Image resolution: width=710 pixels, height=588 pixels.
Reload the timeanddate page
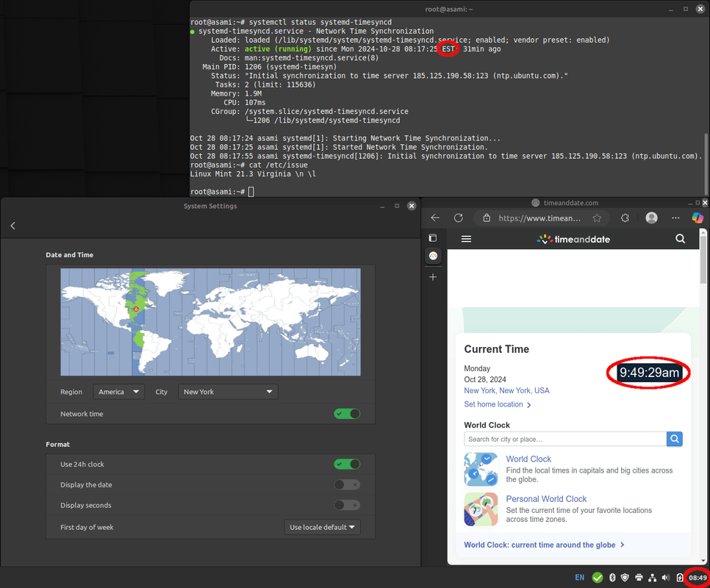coord(458,218)
